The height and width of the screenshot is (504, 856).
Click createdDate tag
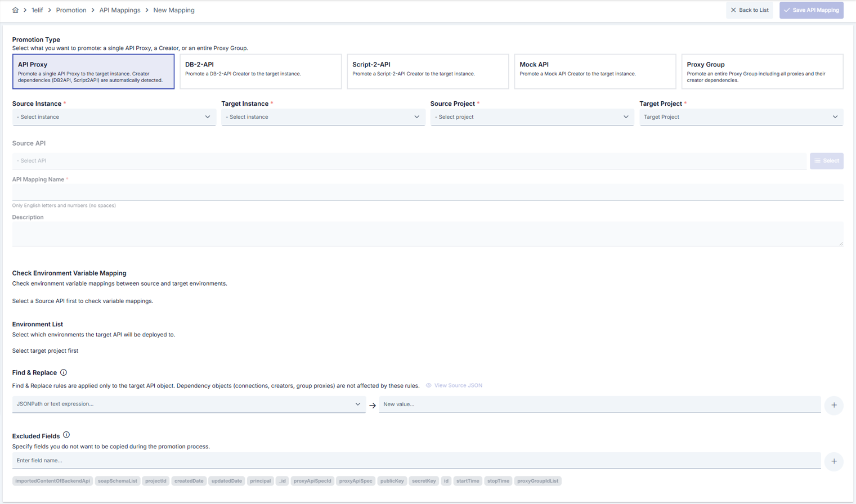tap(189, 481)
